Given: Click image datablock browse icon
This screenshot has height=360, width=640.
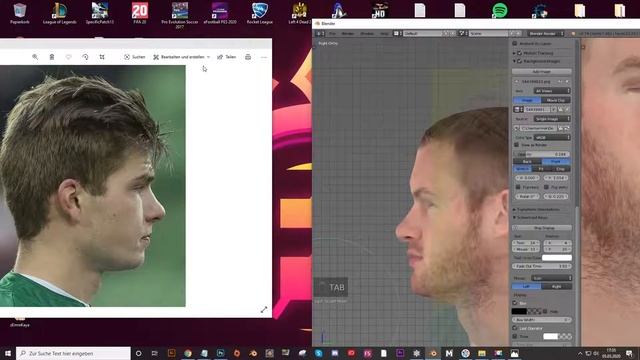Looking at the screenshot, I should coord(517,109).
